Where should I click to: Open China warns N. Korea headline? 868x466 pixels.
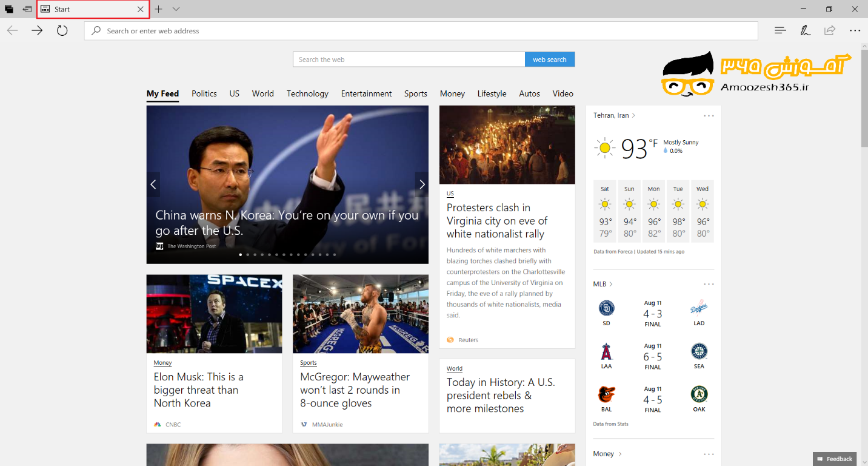[287, 223]
